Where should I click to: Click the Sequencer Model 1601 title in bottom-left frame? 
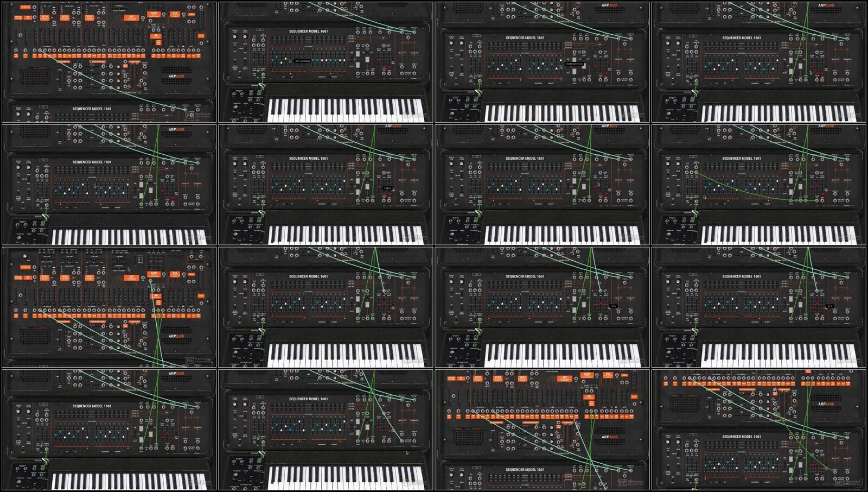[x=92, y=406]
